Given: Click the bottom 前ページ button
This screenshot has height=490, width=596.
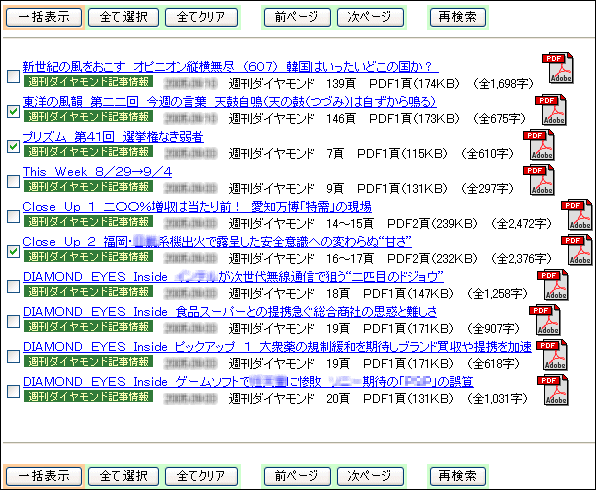Looking at the screenshot, I should coord(297,476).
